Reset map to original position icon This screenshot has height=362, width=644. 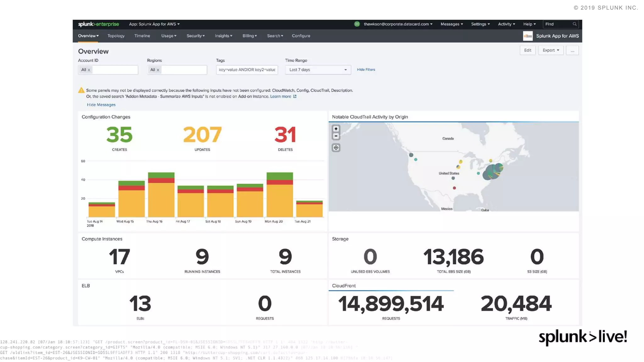pos(336,148)
